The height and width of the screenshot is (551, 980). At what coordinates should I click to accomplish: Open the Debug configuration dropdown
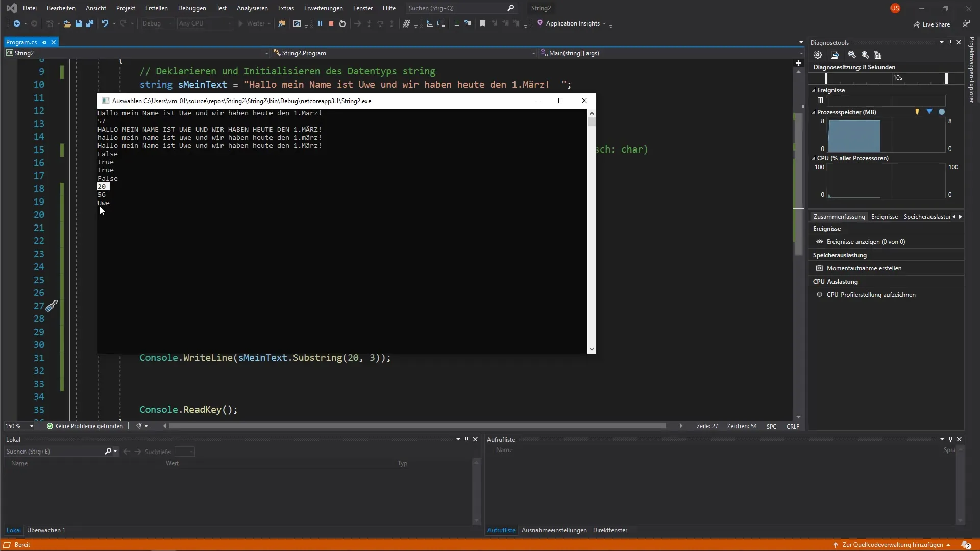(x=157, y=23)
